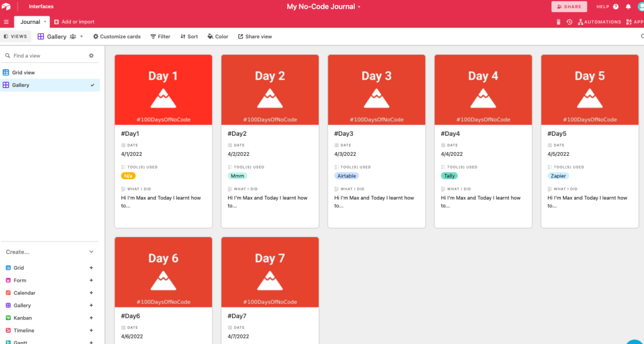This screenshot has width=644, height=344.
Task: Click the trash icon in top bar
Action: [558, 22]
